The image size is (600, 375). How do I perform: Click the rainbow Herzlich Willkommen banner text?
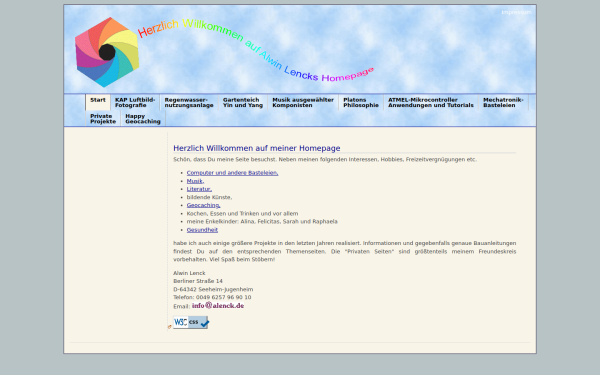click(255, 50)
